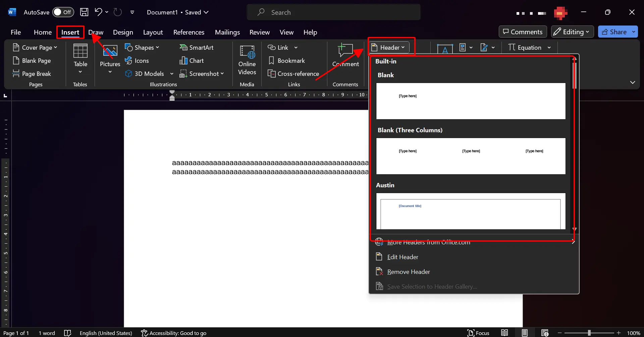Click the Comments button
This screenshot has width=644, height=337.
click(523, 32)
